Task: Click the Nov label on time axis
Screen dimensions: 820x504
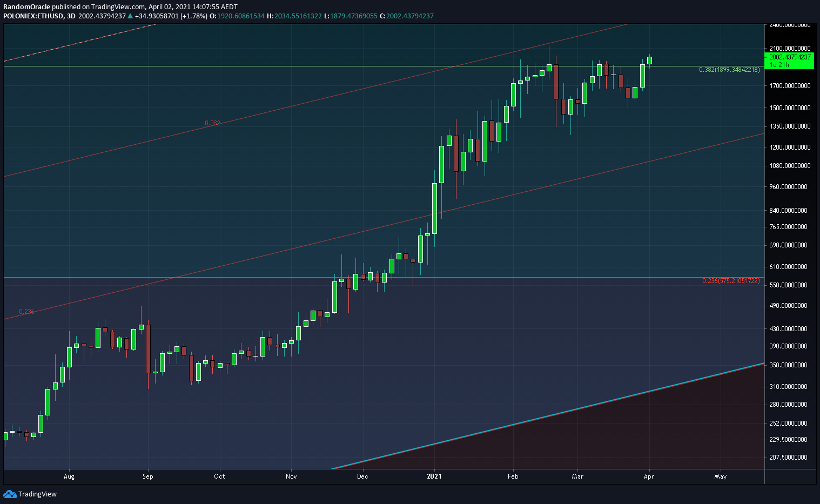Action: (291, 476)
